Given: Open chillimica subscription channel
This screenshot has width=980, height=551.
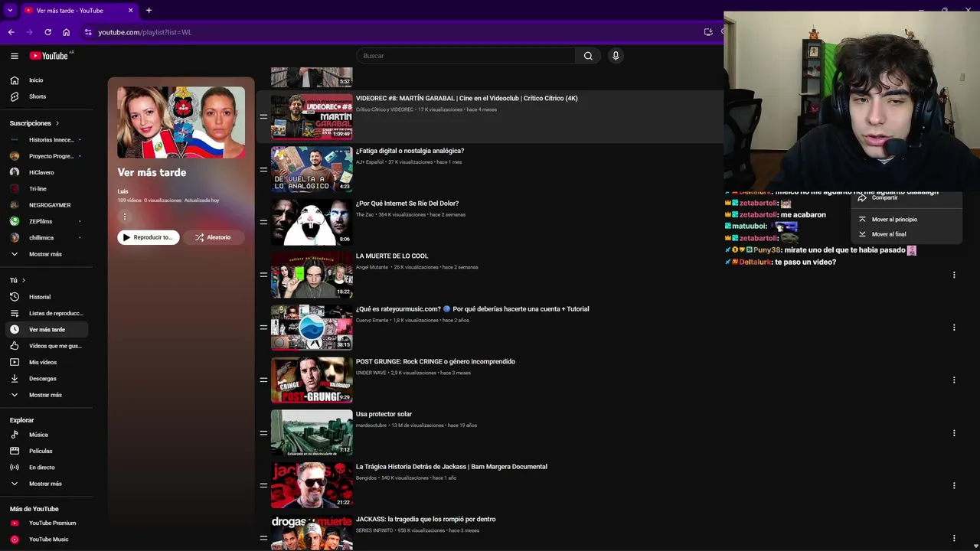Looking at the screenshot, I should click(47, 238).
